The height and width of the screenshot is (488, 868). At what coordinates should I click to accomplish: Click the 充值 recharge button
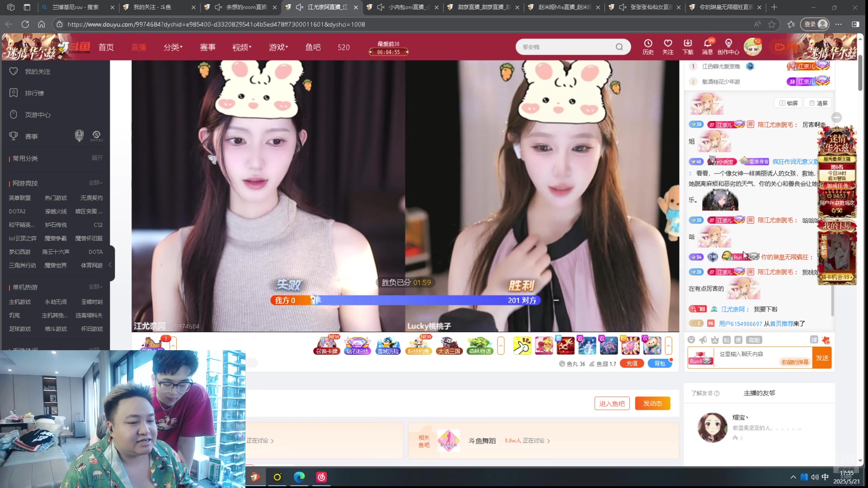(x=632, y=363)
